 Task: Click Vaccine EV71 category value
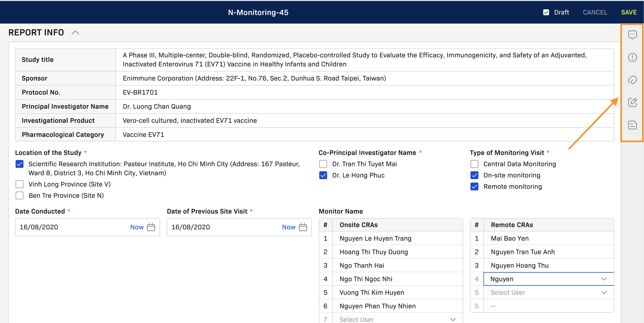[x=143, y=135]
